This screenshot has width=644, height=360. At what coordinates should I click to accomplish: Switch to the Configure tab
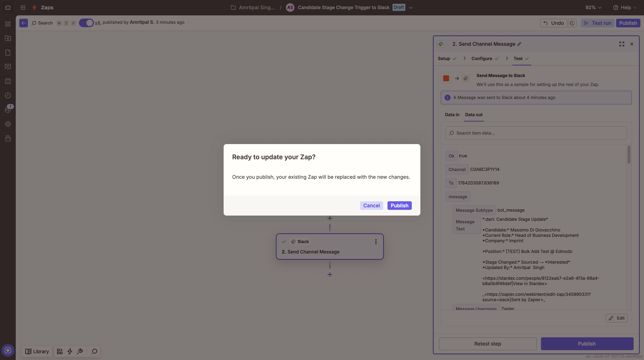pos(485,59)
